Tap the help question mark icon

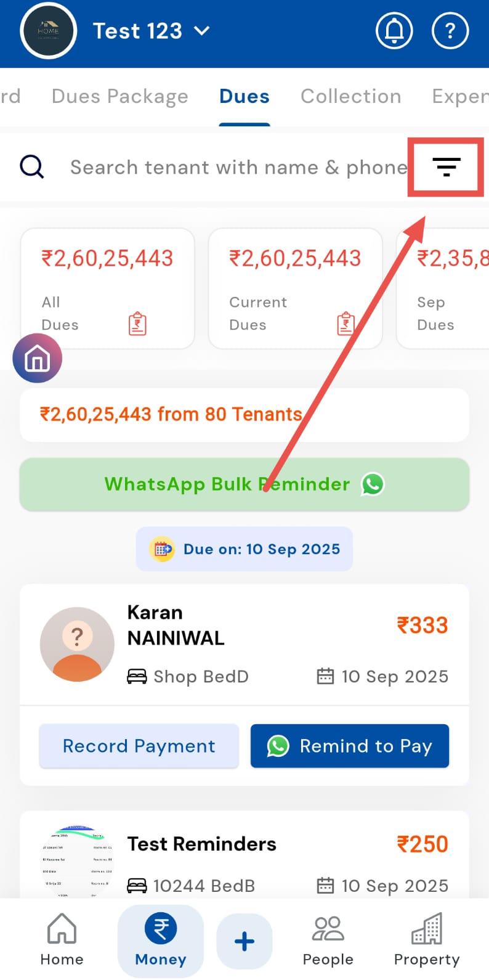pyautogui.click(x=450, y=30)
